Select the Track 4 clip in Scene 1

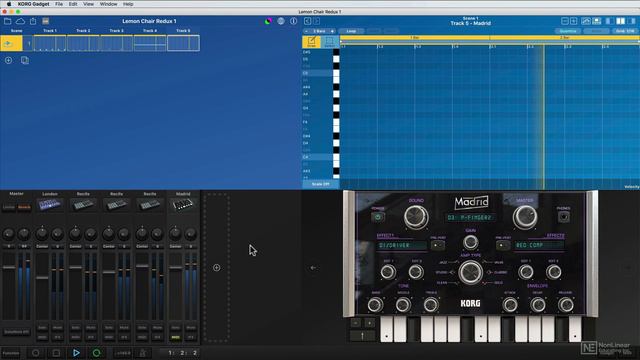[x=150, y=43]
